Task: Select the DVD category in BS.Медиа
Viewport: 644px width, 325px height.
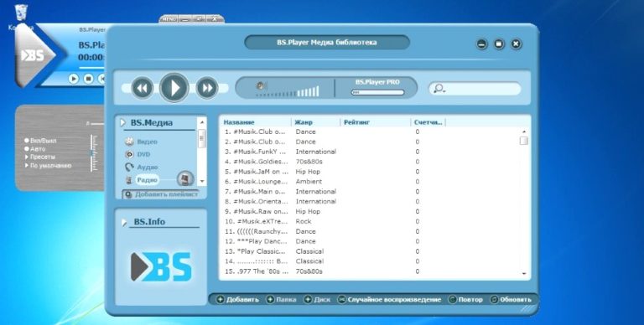Action: 138,154
